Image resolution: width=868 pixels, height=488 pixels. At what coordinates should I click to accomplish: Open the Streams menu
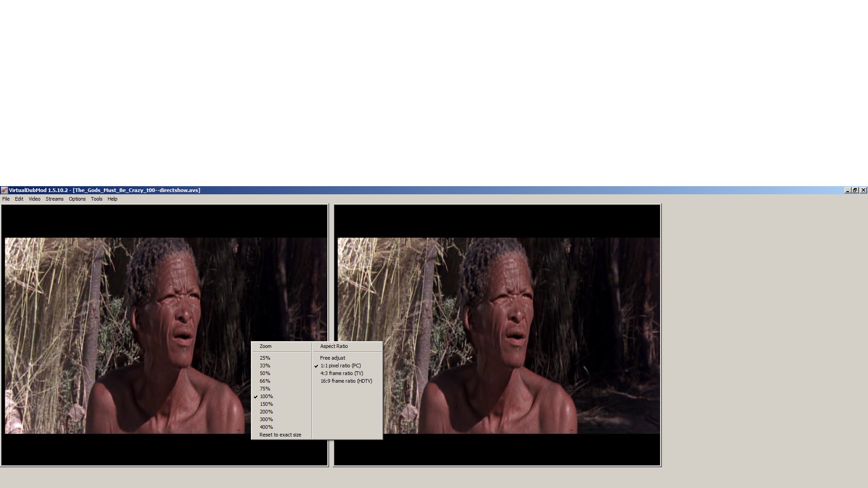tap(54, 199)
